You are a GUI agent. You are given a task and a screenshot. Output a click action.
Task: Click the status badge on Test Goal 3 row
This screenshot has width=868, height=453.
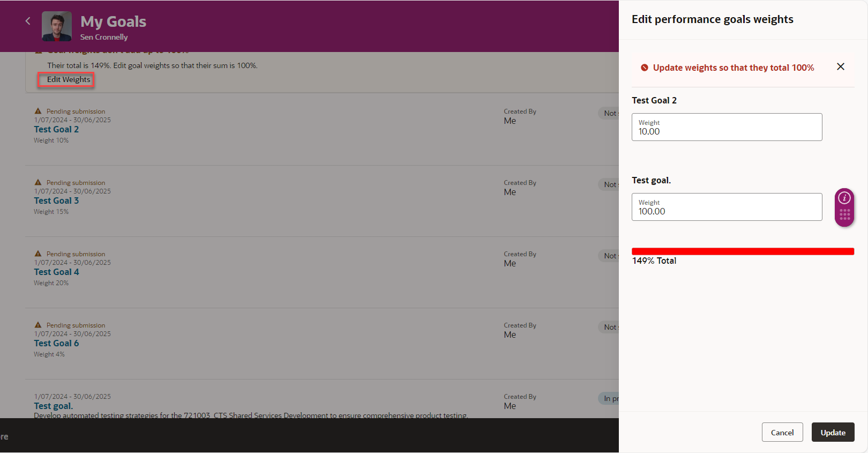click(609, 184)
